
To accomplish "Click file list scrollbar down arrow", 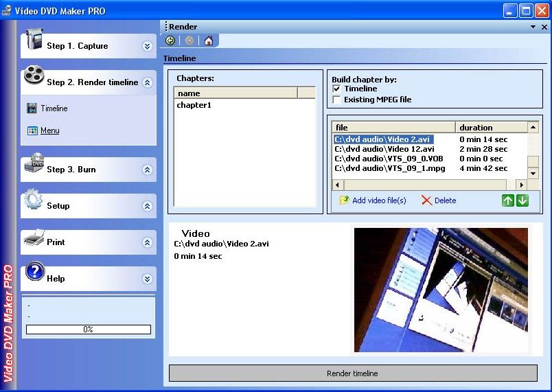I will (x=533, y=174).
